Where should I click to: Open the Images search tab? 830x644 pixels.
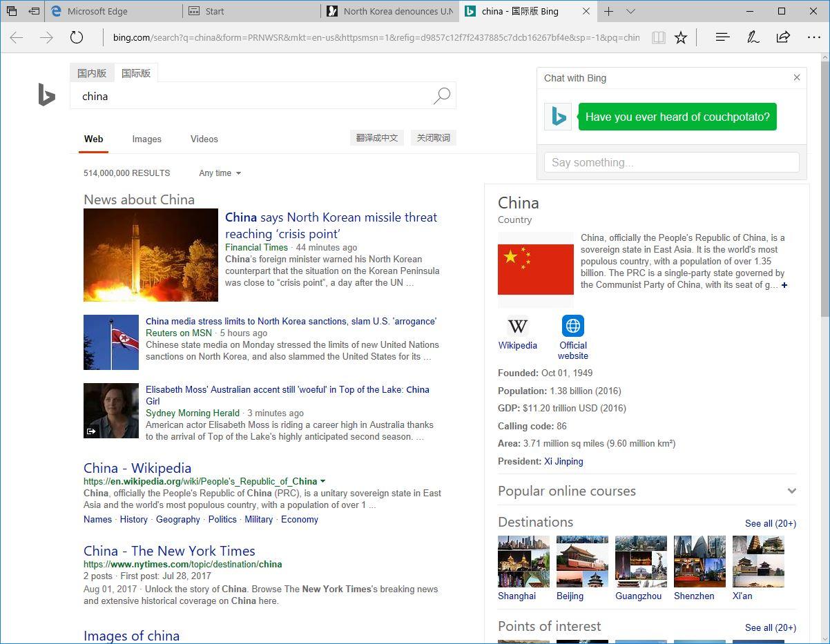147,139
